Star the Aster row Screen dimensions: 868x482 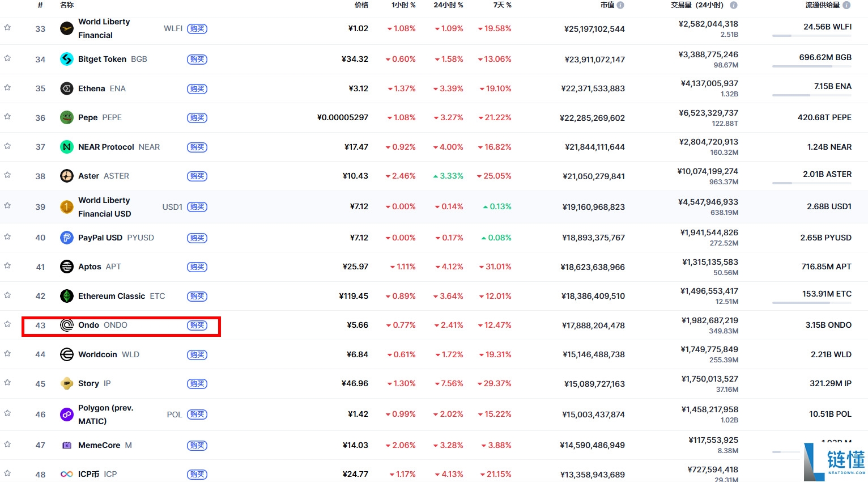7,175
